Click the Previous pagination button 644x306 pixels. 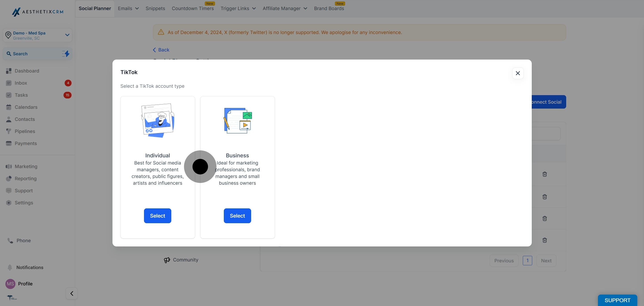[504, 261]
